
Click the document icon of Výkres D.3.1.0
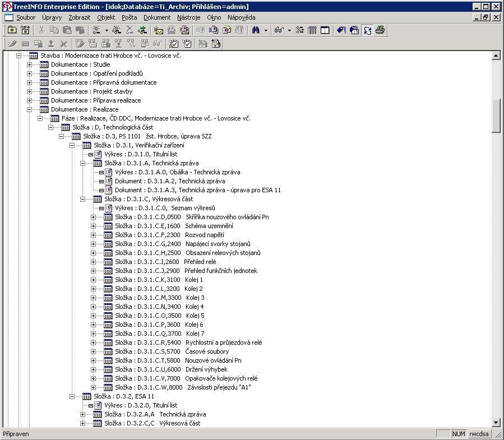(98, 154)
